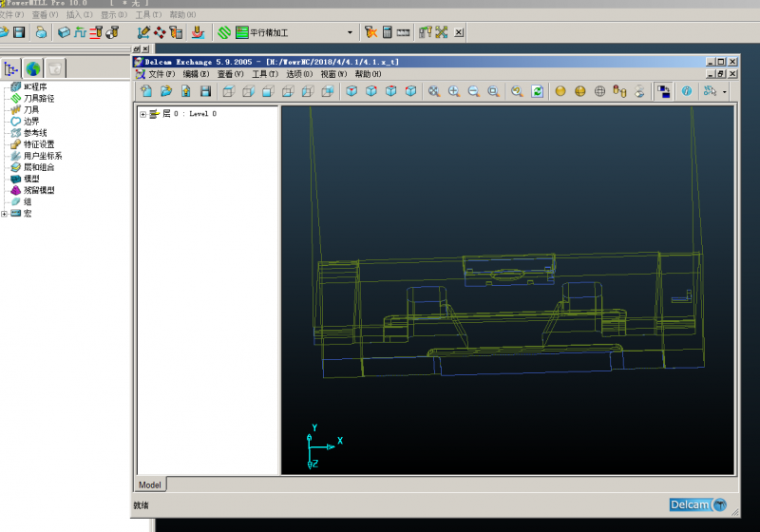The image size is (760, 532).
Task: Open the PowerMILL calculator icon
Action: click(x=388, y=32)
